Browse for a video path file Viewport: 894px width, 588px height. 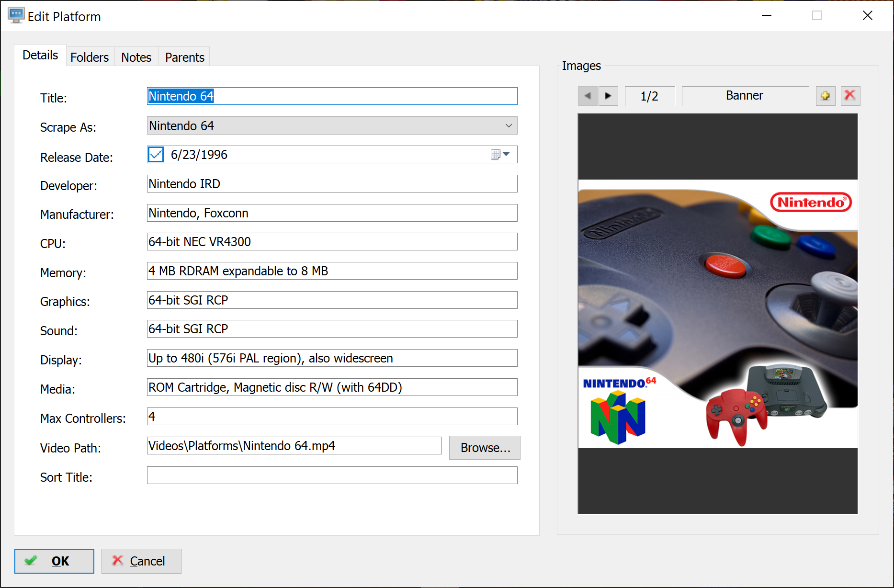[485, 448]
